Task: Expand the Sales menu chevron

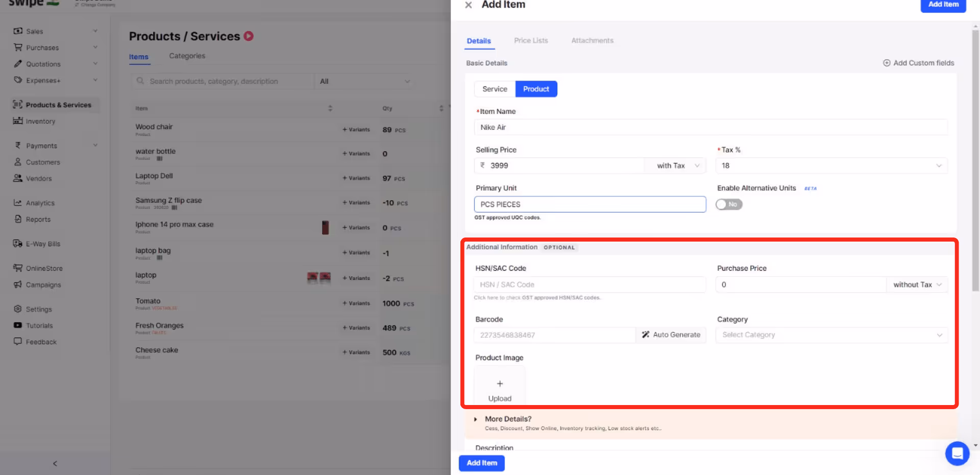Action: tap(95, 31)
